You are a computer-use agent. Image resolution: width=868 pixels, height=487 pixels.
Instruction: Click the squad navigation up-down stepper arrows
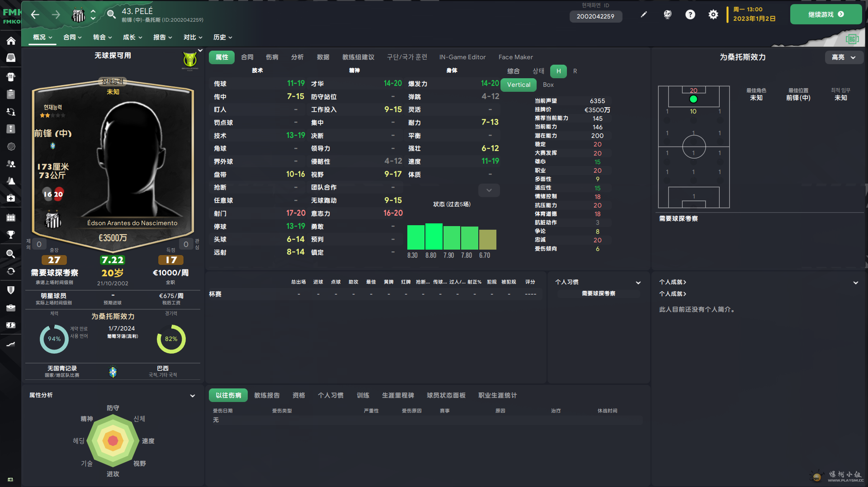point(93,15)
